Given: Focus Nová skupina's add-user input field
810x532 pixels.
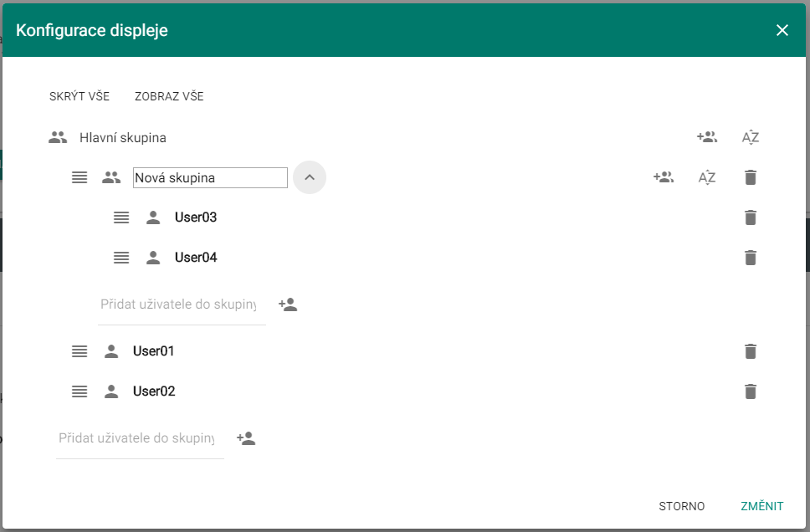Looking at the screenshot, I should tap(182, 304).
